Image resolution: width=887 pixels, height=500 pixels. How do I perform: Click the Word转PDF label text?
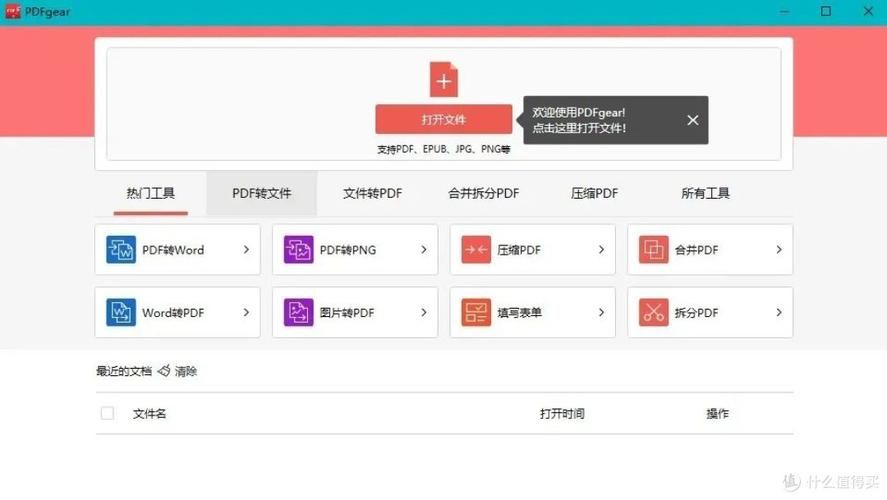tap(173, 313)
